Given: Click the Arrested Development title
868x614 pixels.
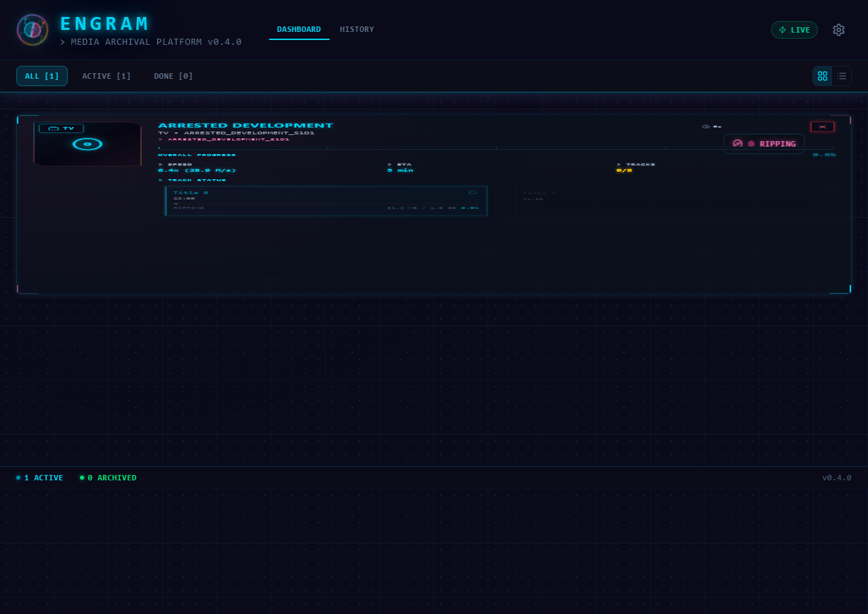Looking at the screenshot, I should (x=245, y=126).
